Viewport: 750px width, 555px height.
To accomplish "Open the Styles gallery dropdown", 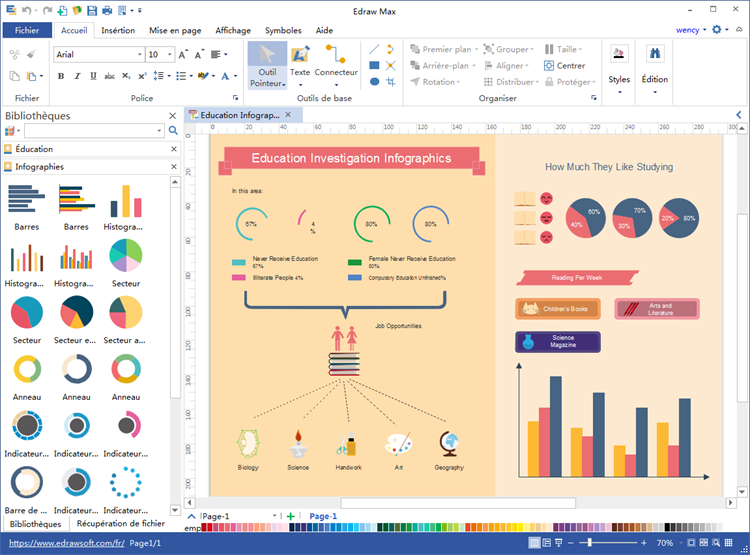I will (x=619, y=92).
